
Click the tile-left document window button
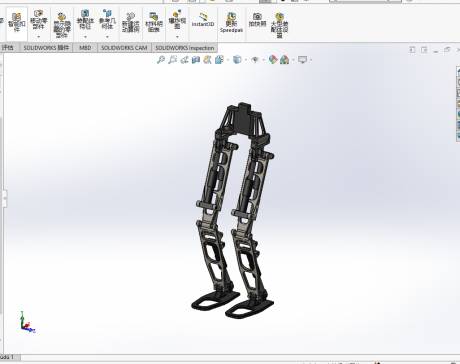[412, 50]
